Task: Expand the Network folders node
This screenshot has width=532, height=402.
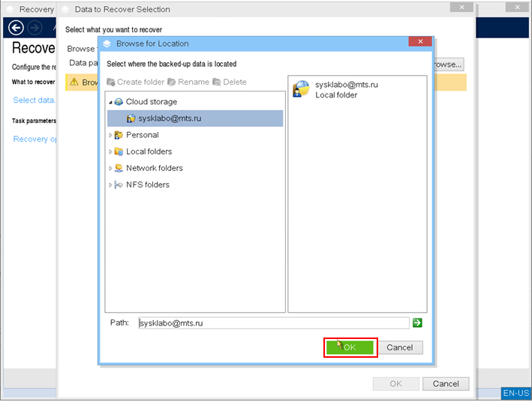Action: point(110,168)
